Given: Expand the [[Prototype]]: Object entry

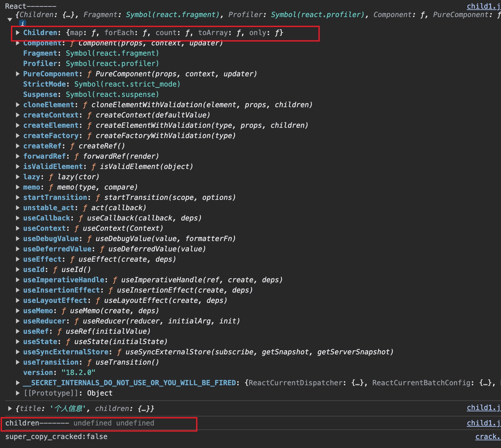Looking at the screenshot, I should 18,393.
